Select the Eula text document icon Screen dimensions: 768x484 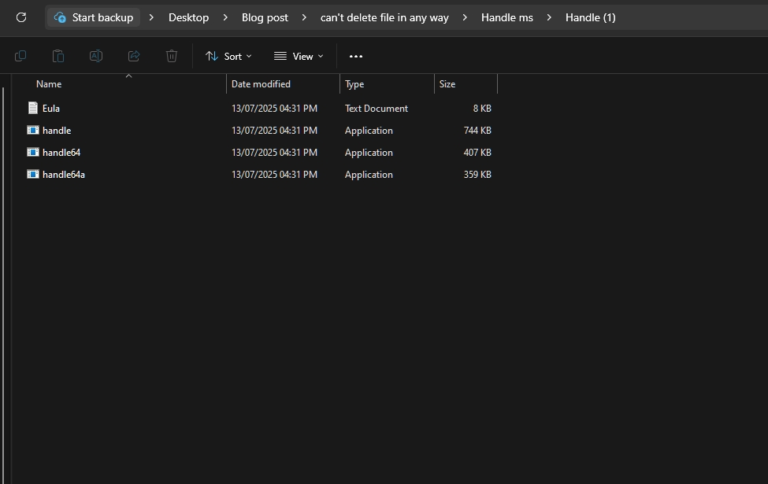click(x=33, y=108)
